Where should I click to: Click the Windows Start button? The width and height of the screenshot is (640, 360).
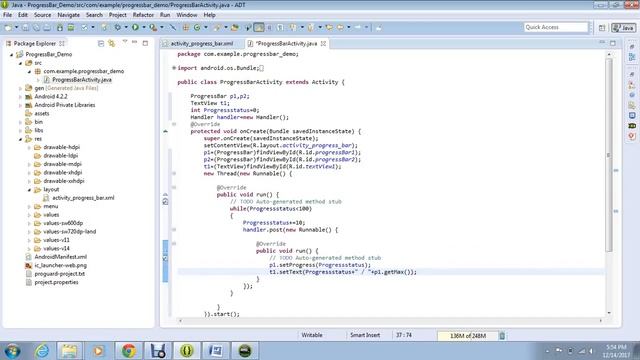tap(13, 351)
